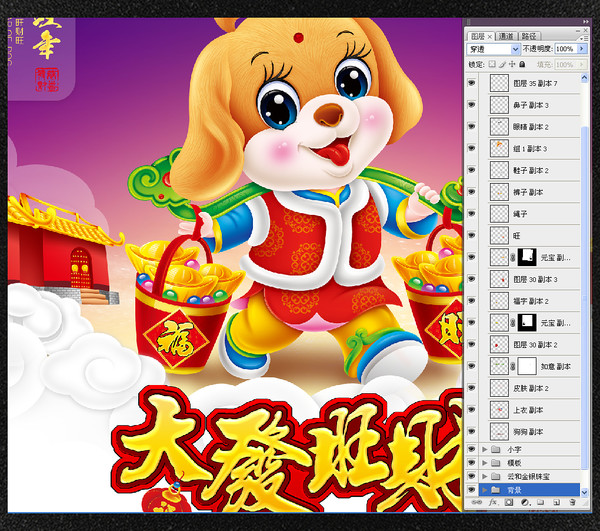
Task: Toggle eye icon of 组 1 副本 3 layer
Action: [x=471, y=148]
